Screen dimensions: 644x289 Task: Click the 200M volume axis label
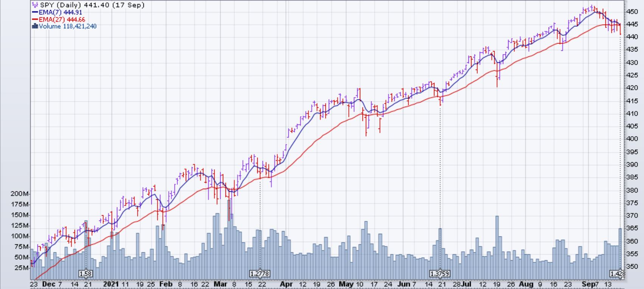coord(21,194)
